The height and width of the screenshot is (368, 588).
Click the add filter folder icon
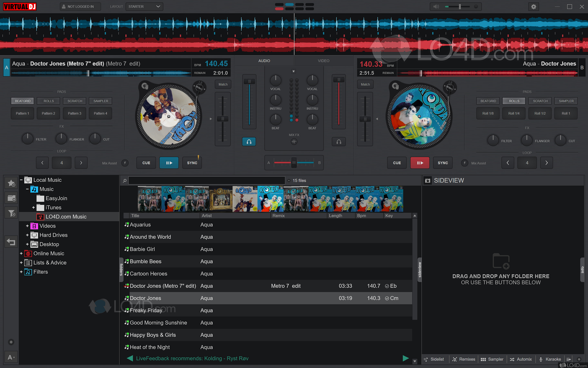pyautogui.click(x=11, y=213)
